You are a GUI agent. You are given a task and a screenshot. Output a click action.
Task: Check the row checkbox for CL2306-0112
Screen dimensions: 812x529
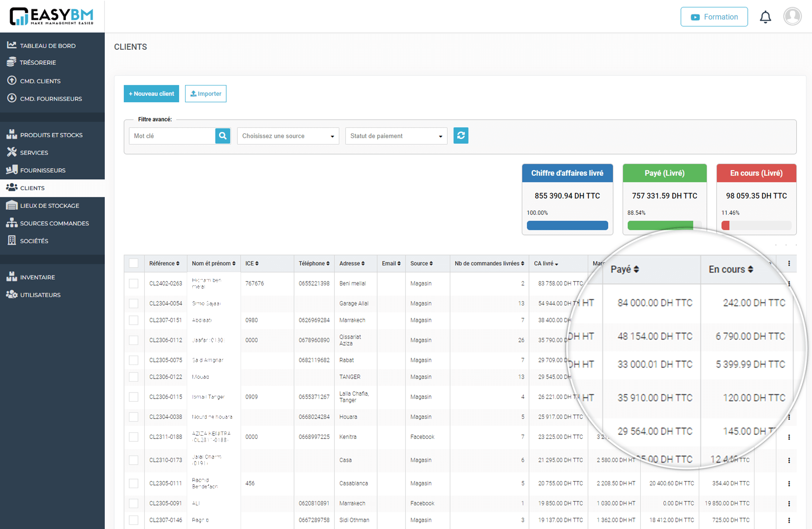coord(134,340)
